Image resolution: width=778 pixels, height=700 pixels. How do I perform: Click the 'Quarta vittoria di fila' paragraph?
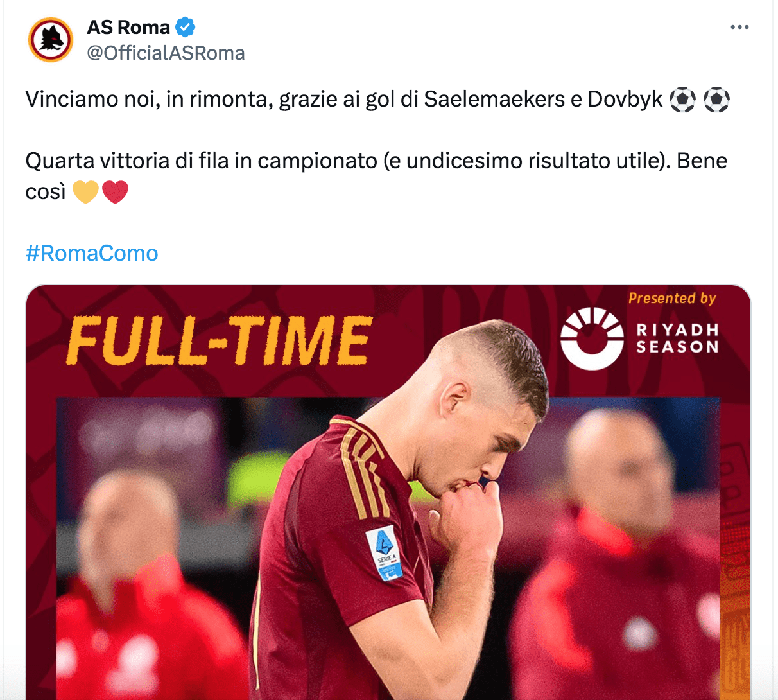tap(376, 176)
